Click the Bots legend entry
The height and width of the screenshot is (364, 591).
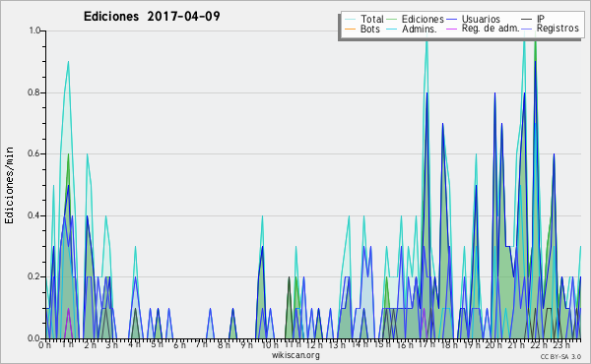tap(362, 29)
